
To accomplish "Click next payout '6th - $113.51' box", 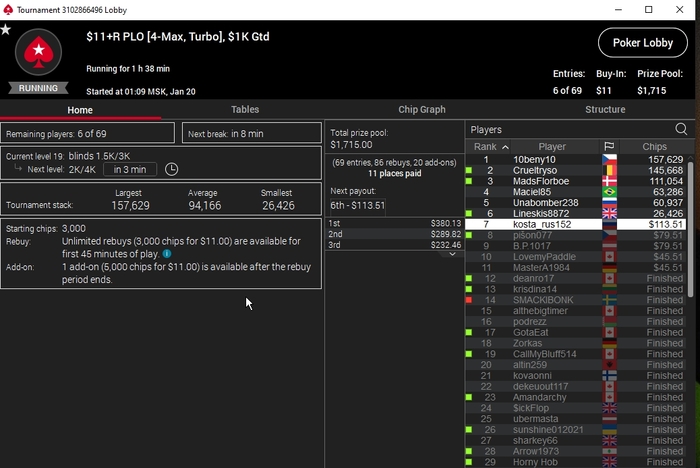I will [x=358, y=205].
